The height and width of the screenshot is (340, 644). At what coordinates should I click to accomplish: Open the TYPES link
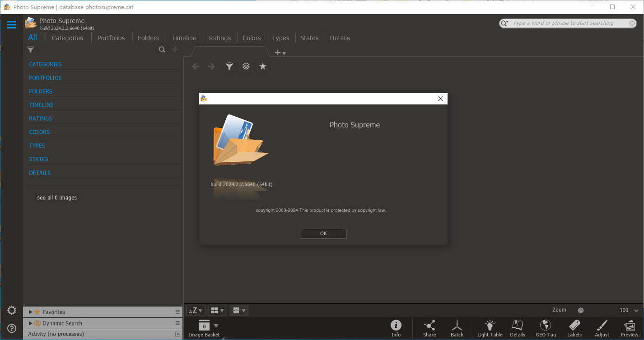coord(37,146)
